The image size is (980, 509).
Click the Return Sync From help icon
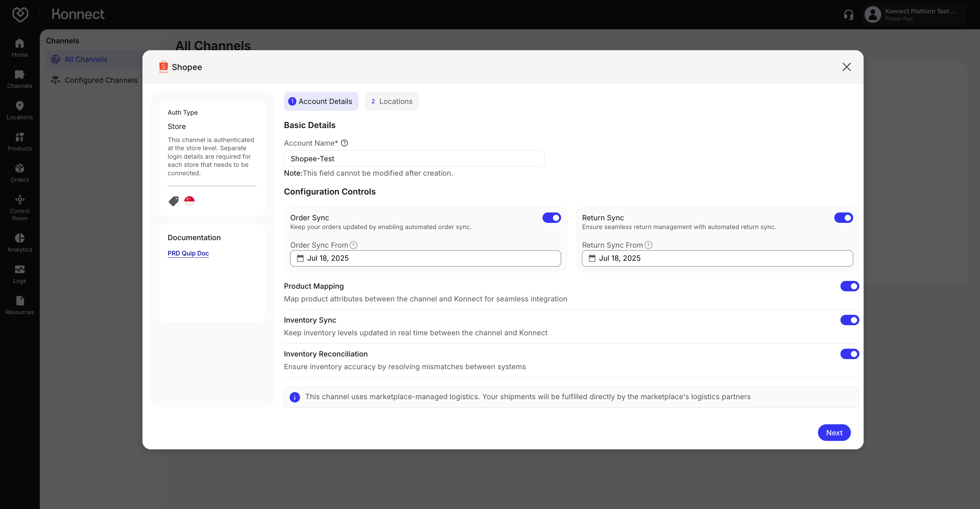click(648, 245)
